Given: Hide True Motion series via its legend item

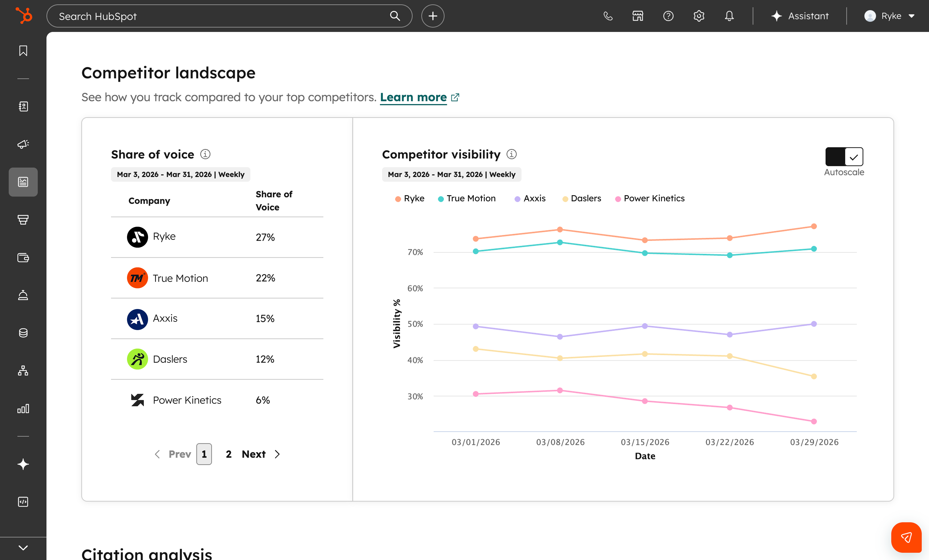Looking at the screenshot, I should (467, 198).
